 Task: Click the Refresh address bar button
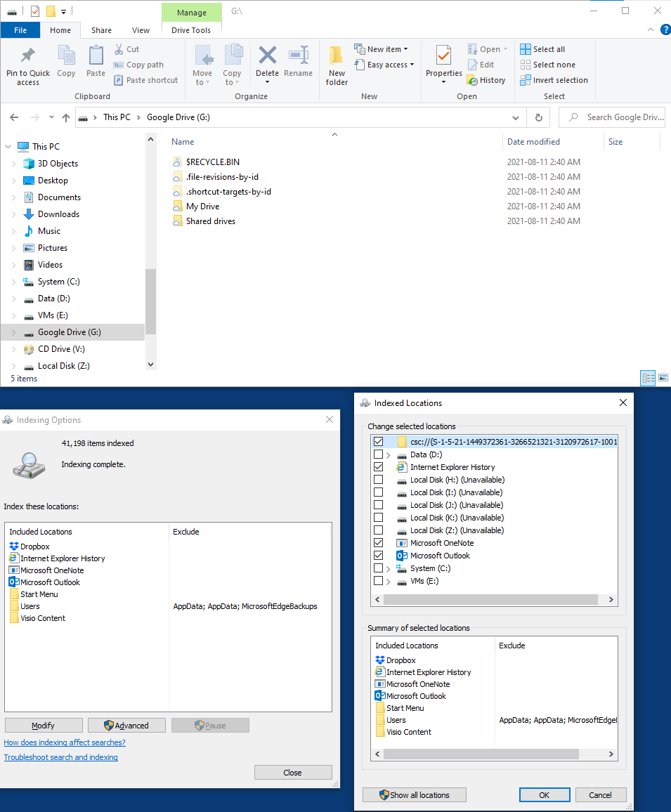coord(539,117)
